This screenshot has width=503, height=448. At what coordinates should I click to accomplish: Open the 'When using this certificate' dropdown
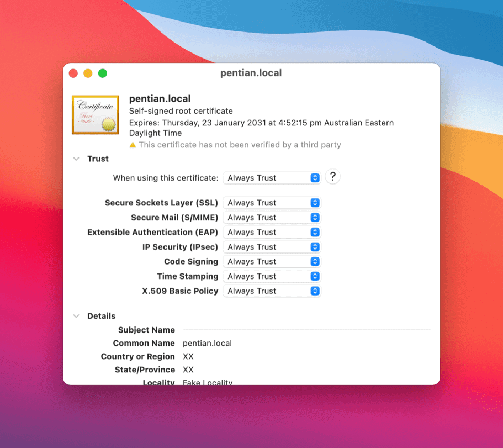pyautogui.click(x=272, y=178)
